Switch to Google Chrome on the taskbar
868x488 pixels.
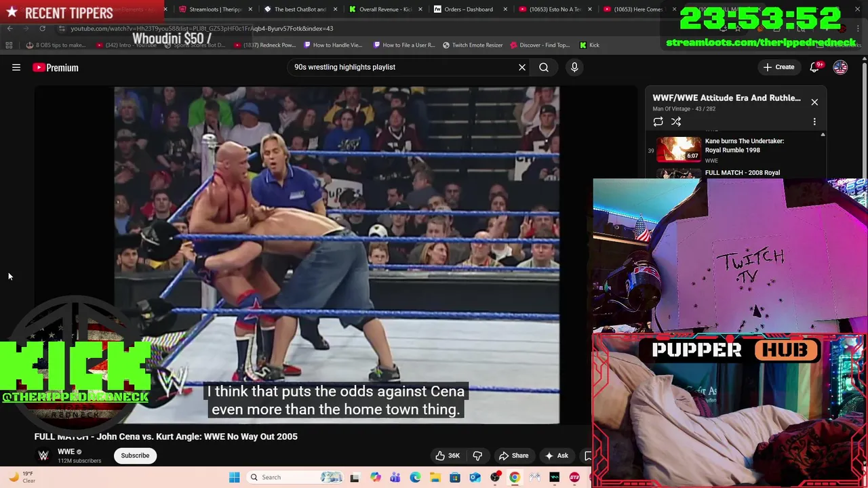[x=515, y=477]
